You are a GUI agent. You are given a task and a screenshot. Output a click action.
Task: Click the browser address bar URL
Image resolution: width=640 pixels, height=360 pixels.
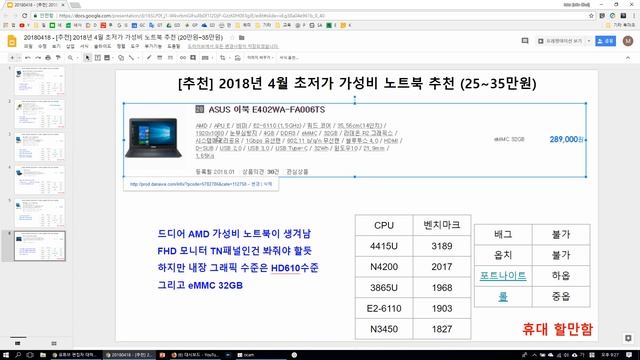pyautogui.click(x=192, y=16)
